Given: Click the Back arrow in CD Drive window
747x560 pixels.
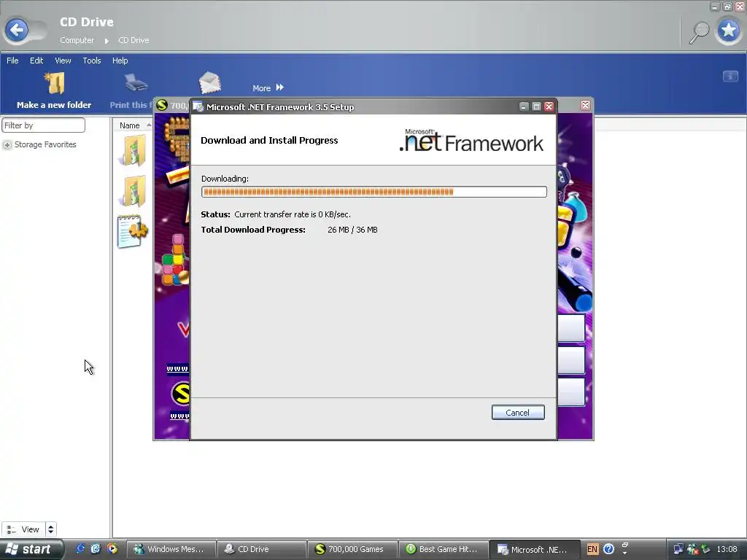Looking at the screenshot, I should (17, 31).
